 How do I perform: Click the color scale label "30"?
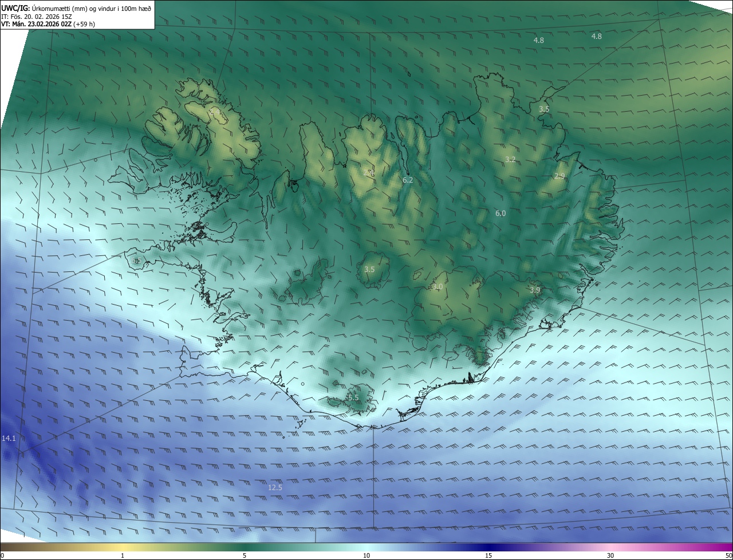[610, 555]
